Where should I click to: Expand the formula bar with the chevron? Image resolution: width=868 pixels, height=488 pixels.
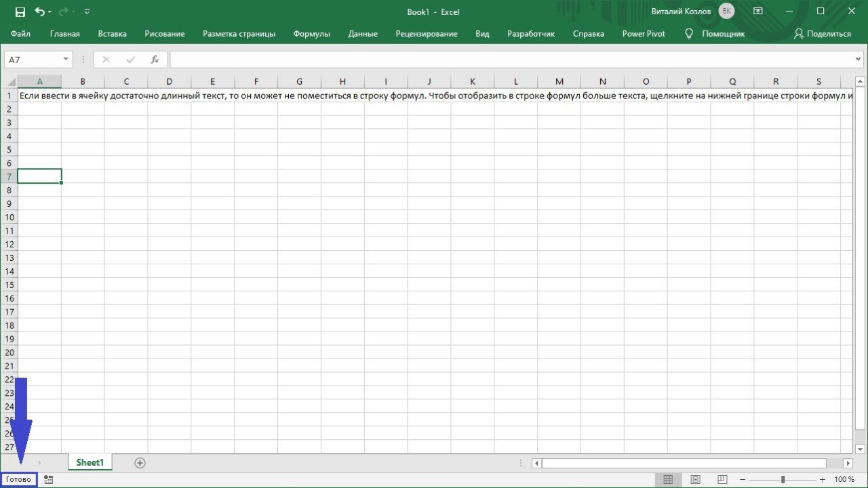click(x=859, y=60)
